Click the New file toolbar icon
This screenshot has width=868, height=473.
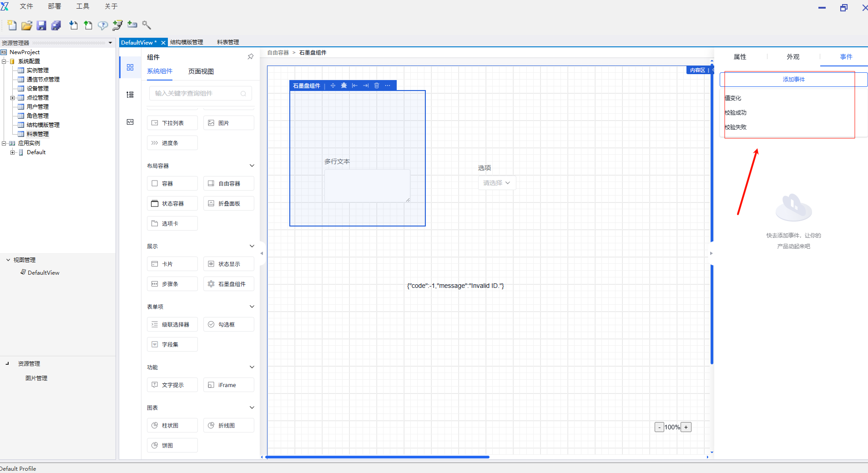pyautogui.click(x=12, y=25)
